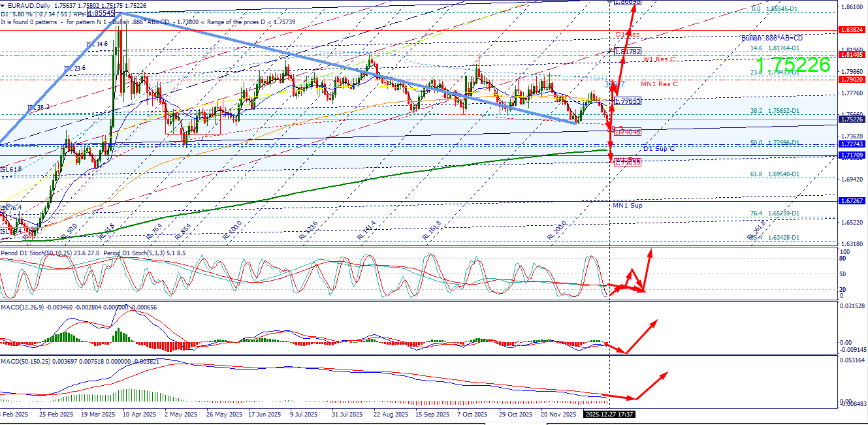Click the large green 1.75226 price display

pyautogui.click(x=792, y=65)
